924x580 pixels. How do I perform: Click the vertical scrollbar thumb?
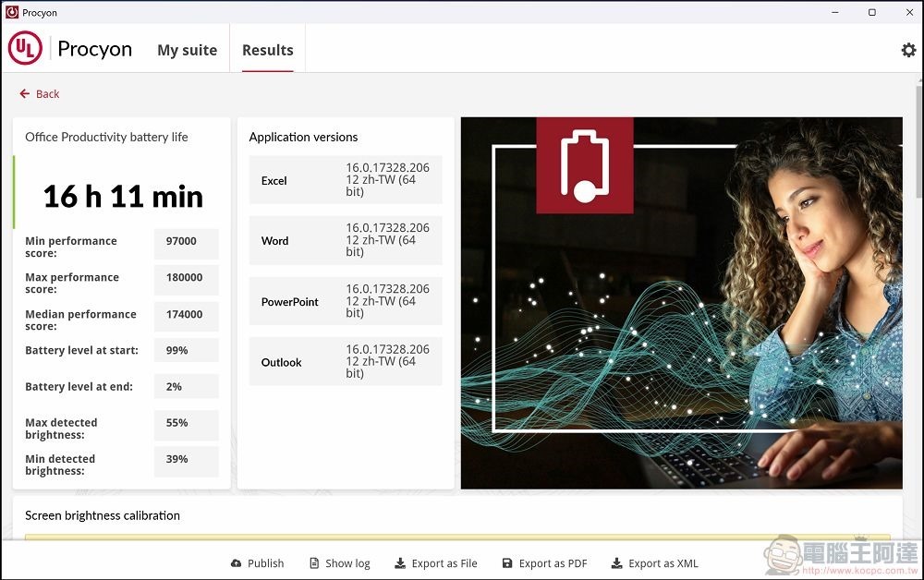click(x=919, y=141)
